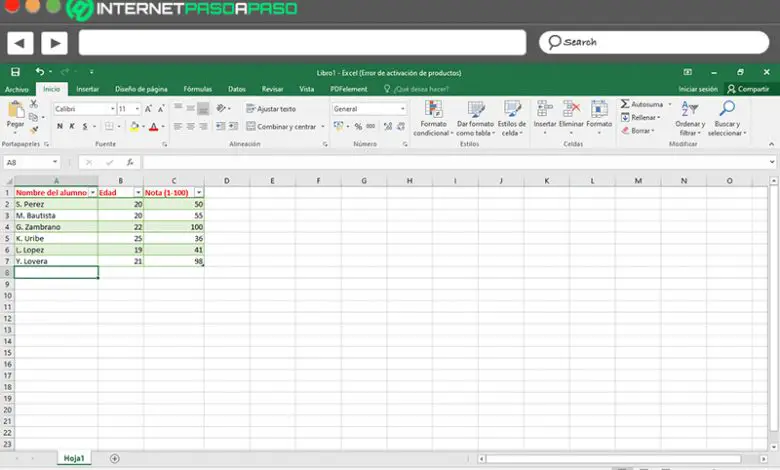The image size is (780, 470).
Task: Open Ordenar y filtrar menu
Action: (x=690, y=118)
